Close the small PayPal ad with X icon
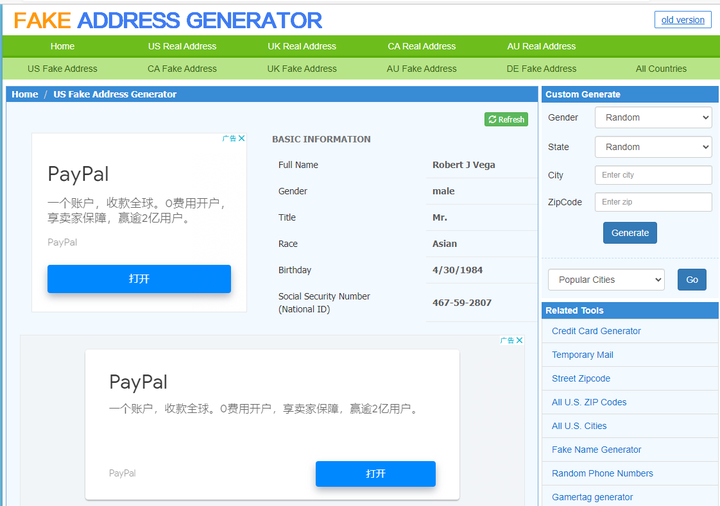The width and height of the screenshot is (720, 506). (x=242, y=138)
